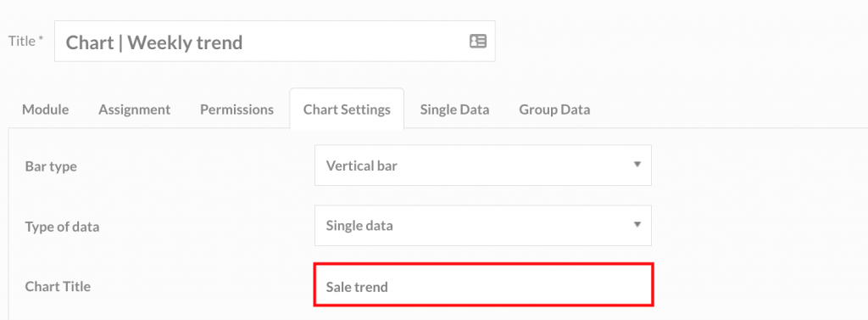The width and height of the screenshot is (868, 320).
Task: Open the Bar type dropdown arrow
Action: tap(637, 165)
